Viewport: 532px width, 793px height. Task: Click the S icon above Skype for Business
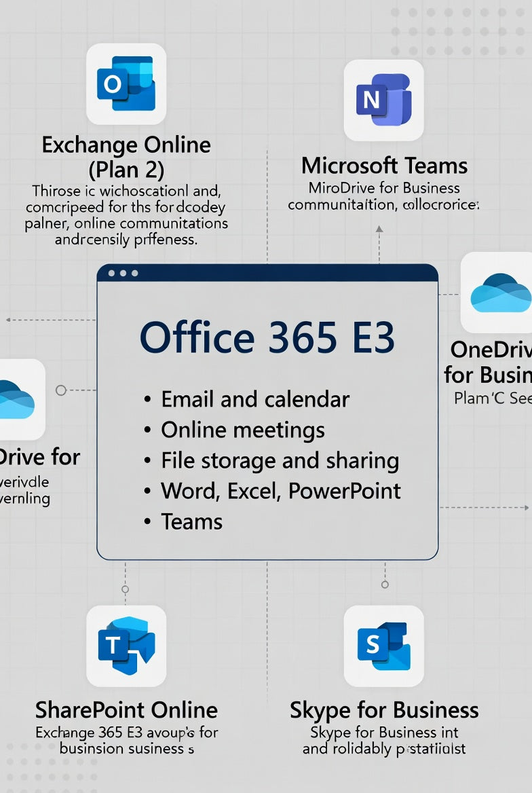(384, 646)
